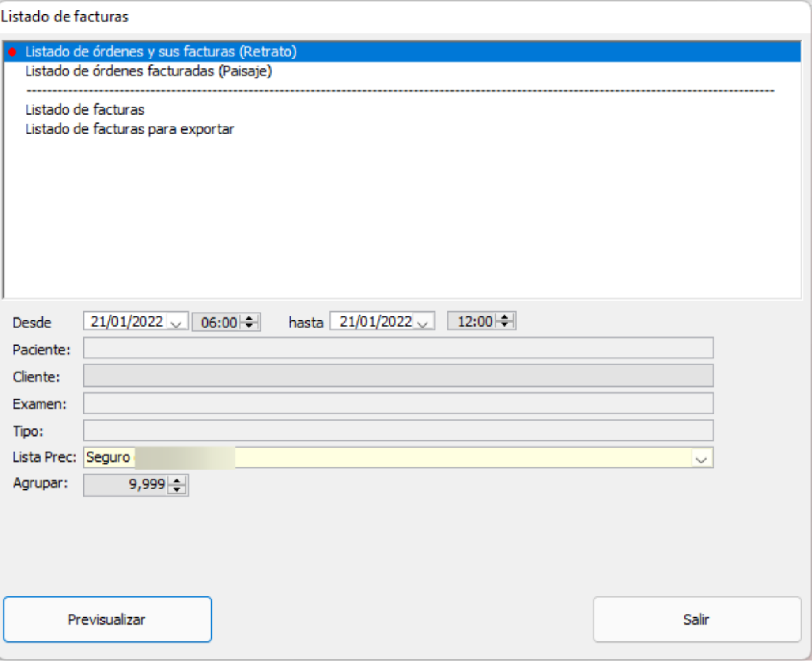Image resolution: width=812 pixels, height=661 pixels.
Task: Click the Agrupar number field
Action: pyautogui.click(x=126, y=485)
